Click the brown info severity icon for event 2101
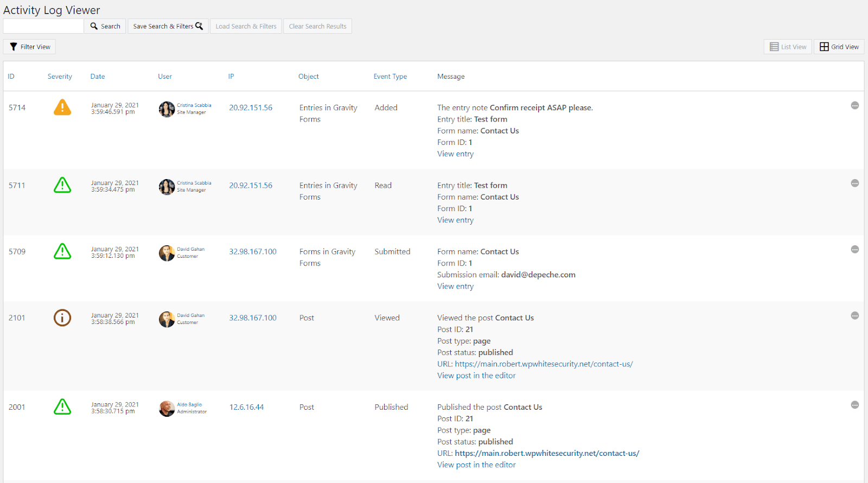This screenshot has width=868, height=483. tap(62, 317)
